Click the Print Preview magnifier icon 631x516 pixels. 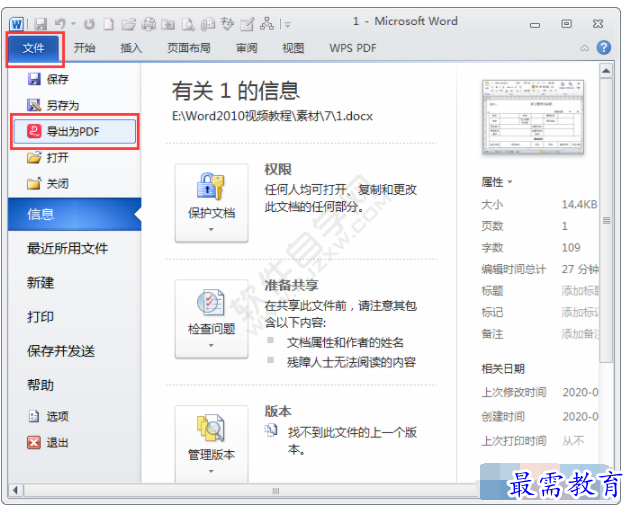188,24
